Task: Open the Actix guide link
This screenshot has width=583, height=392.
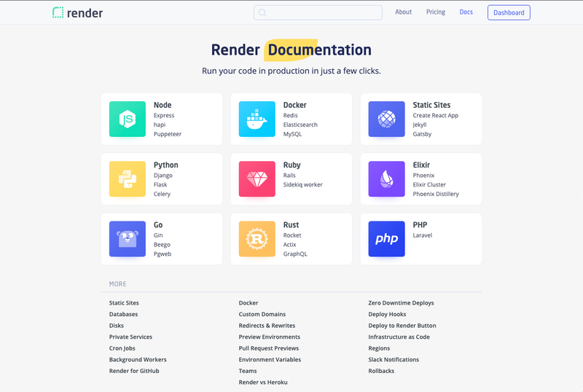Action: coord(289,245)
